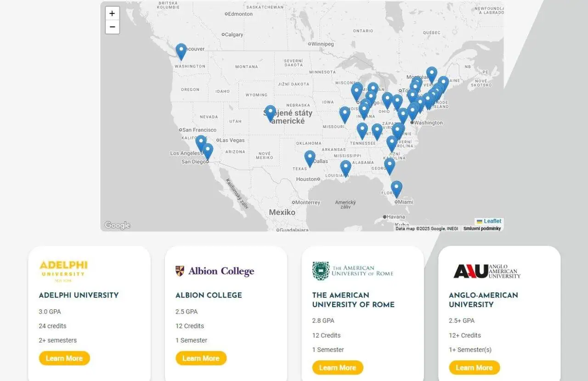Click the Google logo on map

117,225
